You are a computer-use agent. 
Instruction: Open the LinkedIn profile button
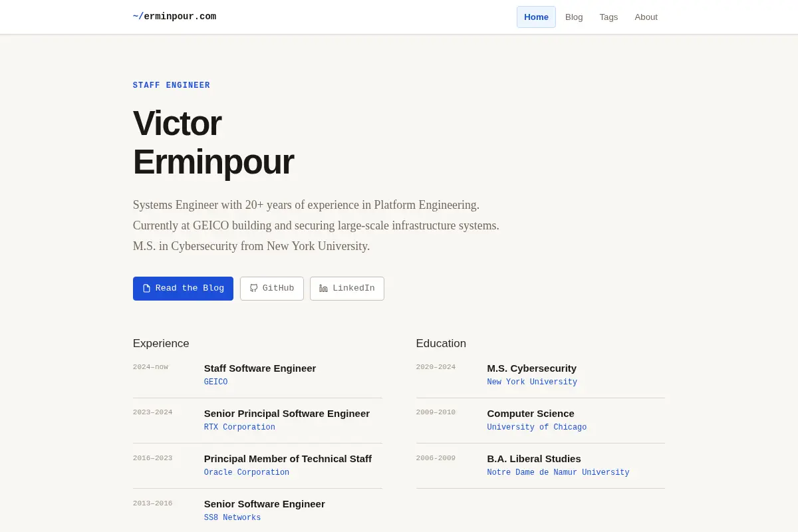point(347,289)
